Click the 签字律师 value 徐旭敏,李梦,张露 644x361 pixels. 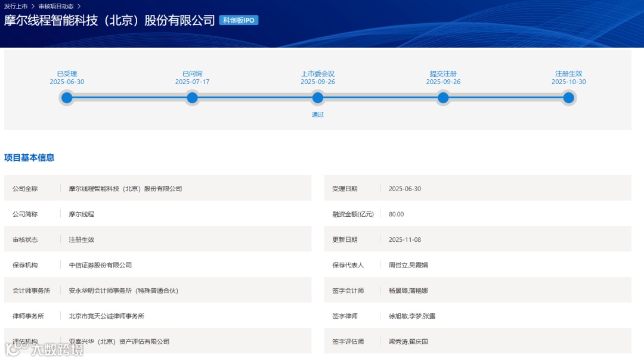412,316
